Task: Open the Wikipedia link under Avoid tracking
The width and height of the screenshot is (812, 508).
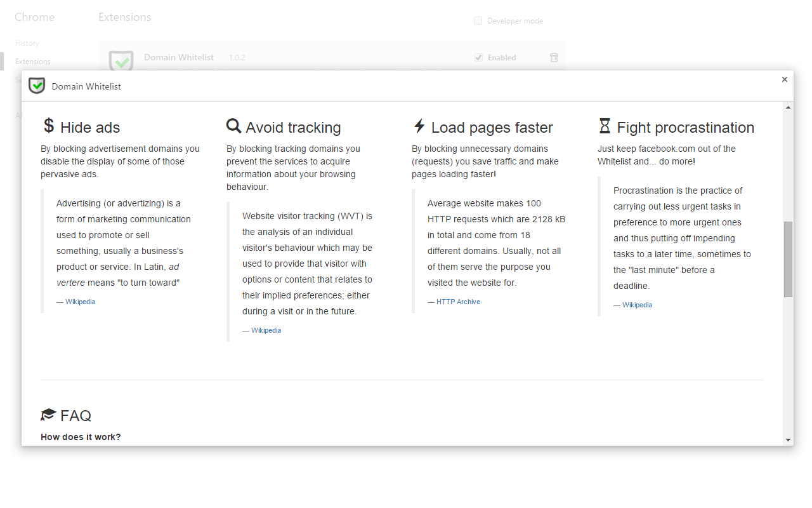Action: tap(266, 330)
